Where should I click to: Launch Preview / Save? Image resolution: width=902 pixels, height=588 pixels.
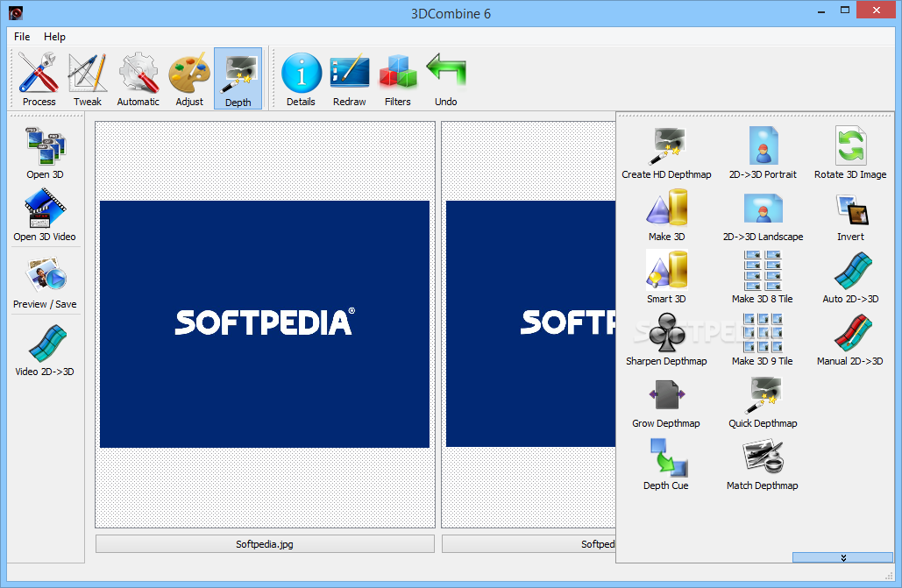(45, 283)
